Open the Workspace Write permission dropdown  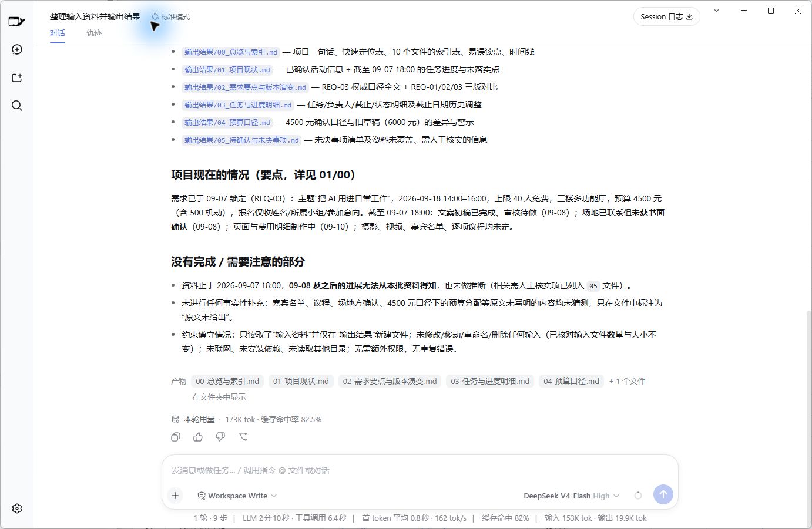(x=237, y=496)
